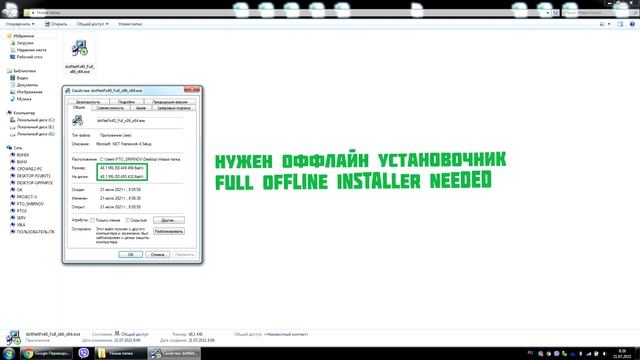
Task: Click Новая папка in the Explorer toolbar
Action: (x=130, y=24)
